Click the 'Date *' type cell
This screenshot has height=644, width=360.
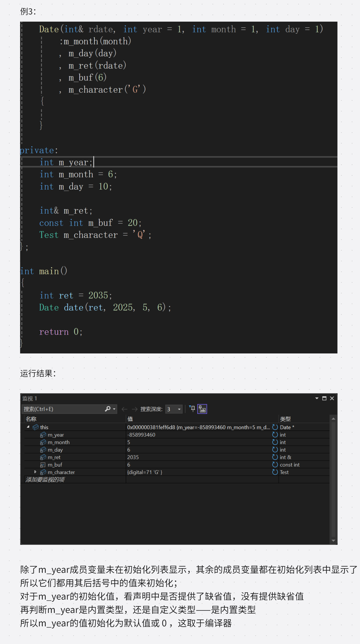pyautogui.click(x=287, y=427)
